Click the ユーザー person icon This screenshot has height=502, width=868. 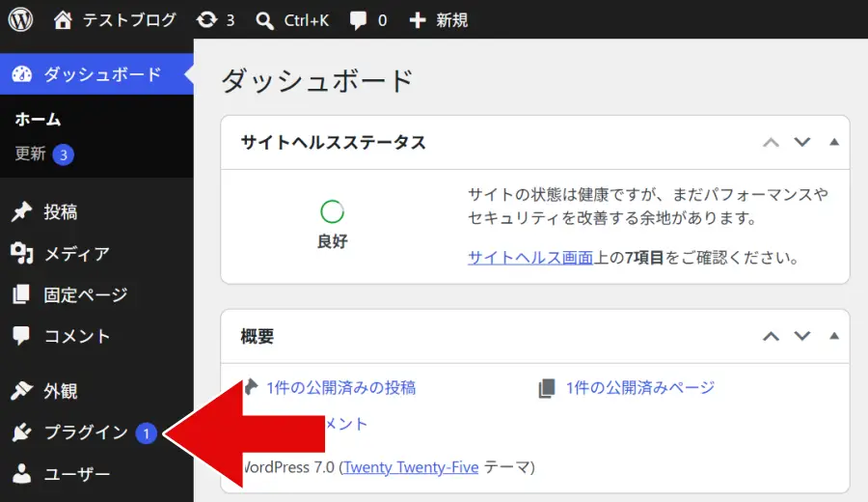[21, 474]
